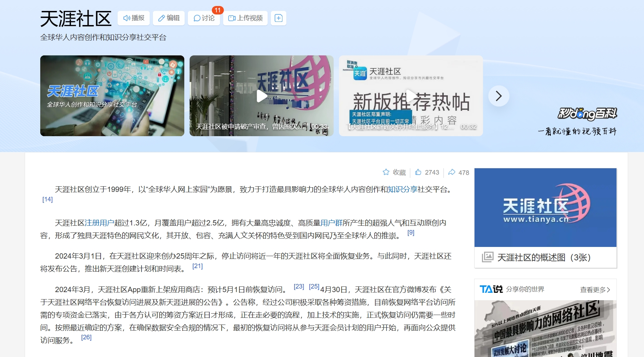Open the TA说 newspaper article image

pos(545,328)
